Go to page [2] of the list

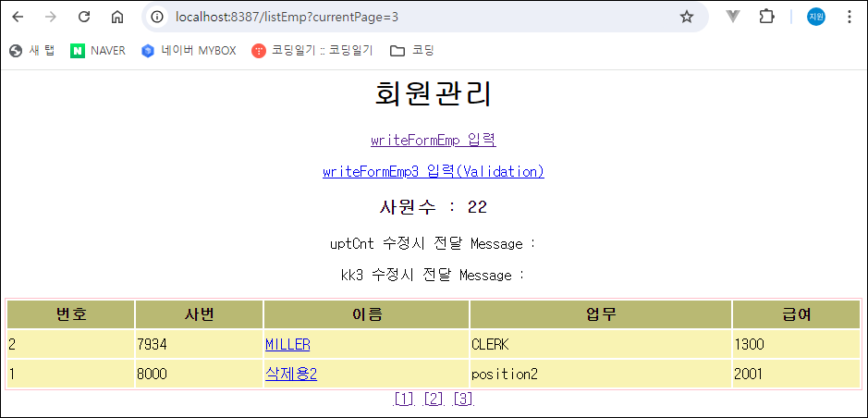click(x=434, y=399)
